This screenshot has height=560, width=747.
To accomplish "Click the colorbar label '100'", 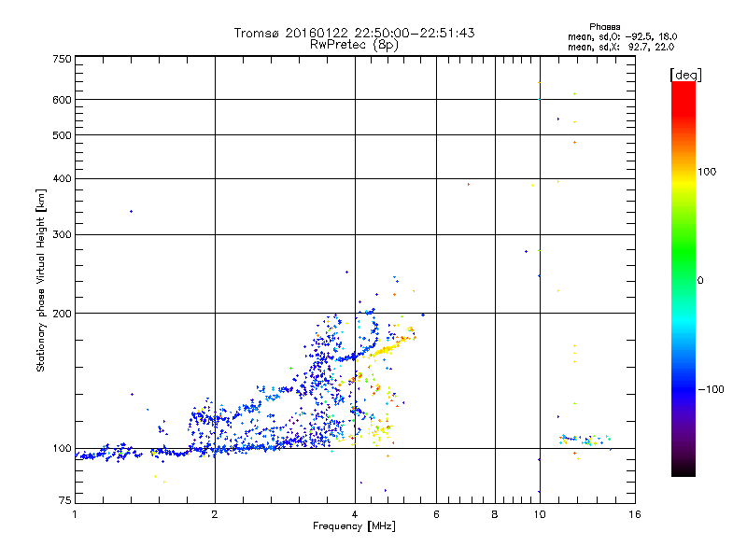I will 707,172.
